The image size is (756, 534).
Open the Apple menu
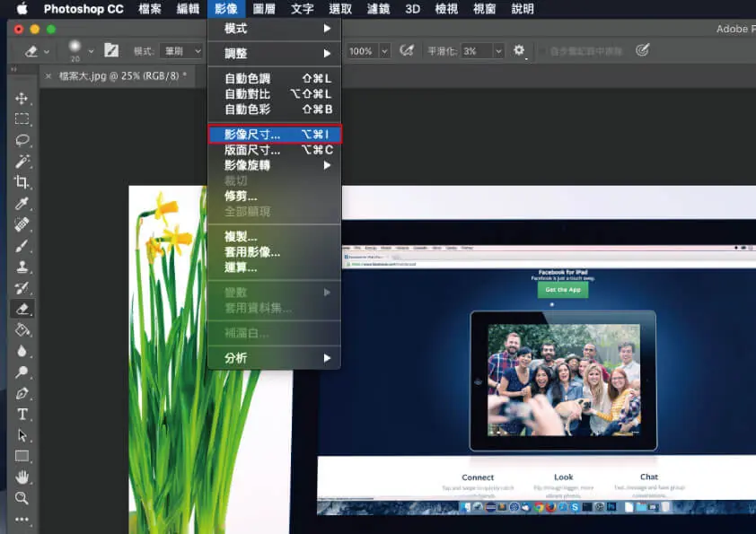point(22,8)
